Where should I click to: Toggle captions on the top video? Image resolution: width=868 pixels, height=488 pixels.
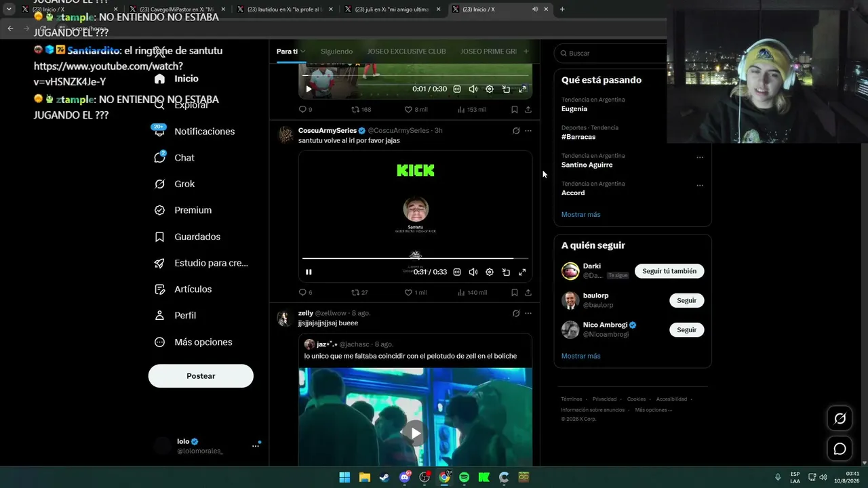tap(457, 89)
